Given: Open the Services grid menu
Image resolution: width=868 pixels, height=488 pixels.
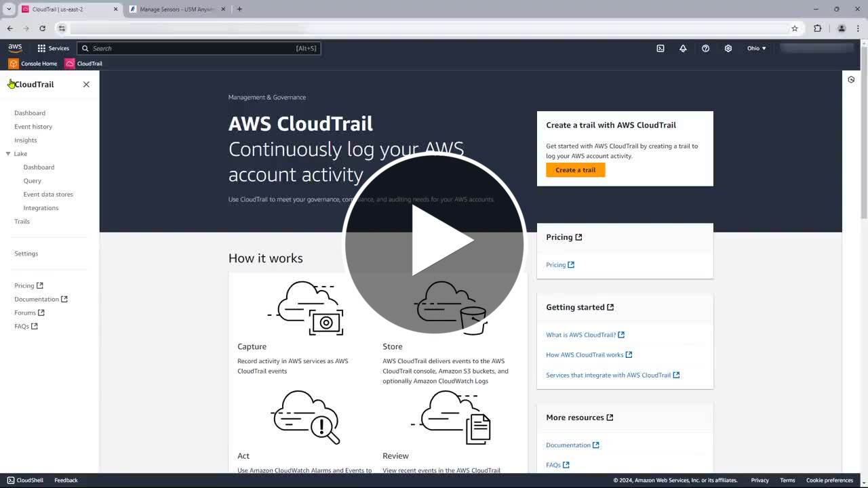Looking at the screenshot, I should (53, 48).
